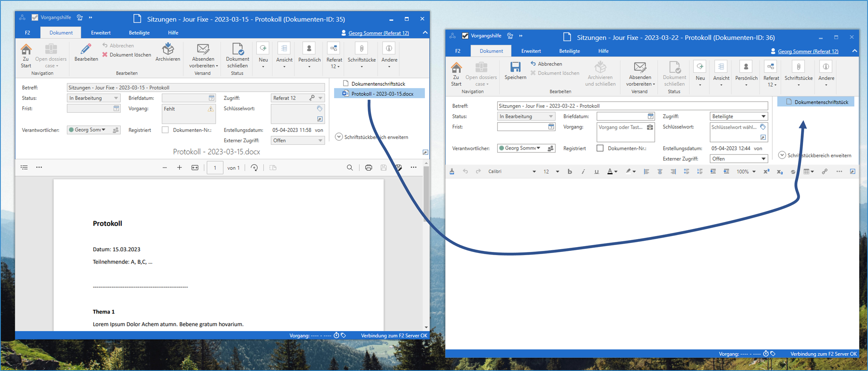This screenshot has height=371, width=868.
Task: Open Persönlich menu in left window
Action: [x=309, y=56]
